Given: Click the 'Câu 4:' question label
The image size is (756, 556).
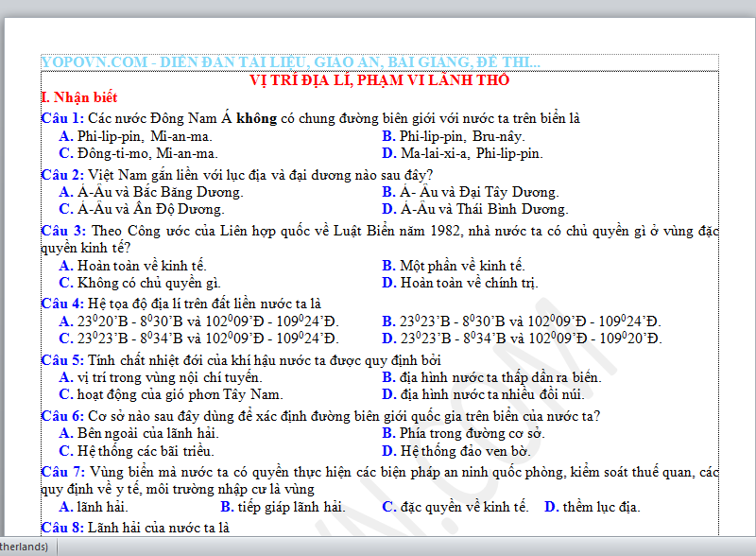Looking at the screenshot, I should tap(62, 304).
